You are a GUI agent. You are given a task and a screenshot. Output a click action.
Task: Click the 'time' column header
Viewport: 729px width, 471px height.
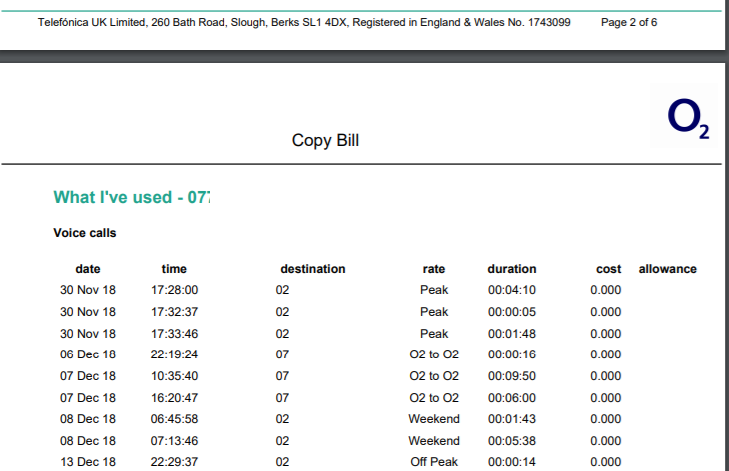[174, 269]
